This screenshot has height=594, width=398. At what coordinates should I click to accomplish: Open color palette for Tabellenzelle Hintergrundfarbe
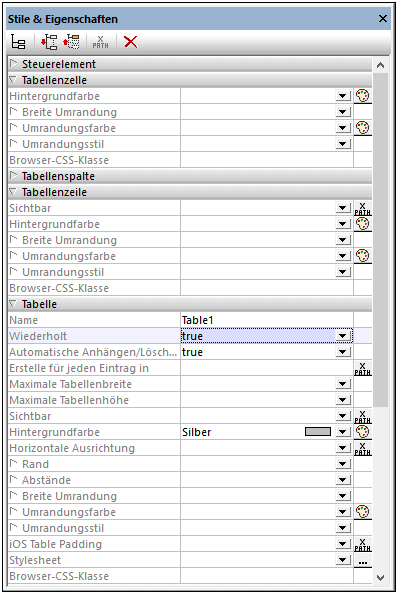point(363,96)
